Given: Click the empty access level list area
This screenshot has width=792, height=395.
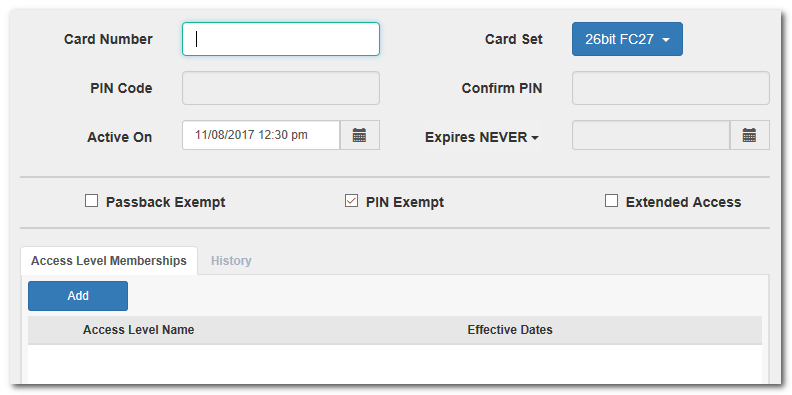Looking at the screenshot, I should point(395,365).
